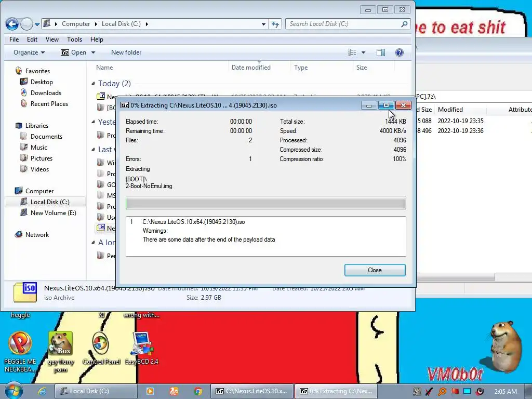Click the orange magnifier tray icon

coord(442,392)
